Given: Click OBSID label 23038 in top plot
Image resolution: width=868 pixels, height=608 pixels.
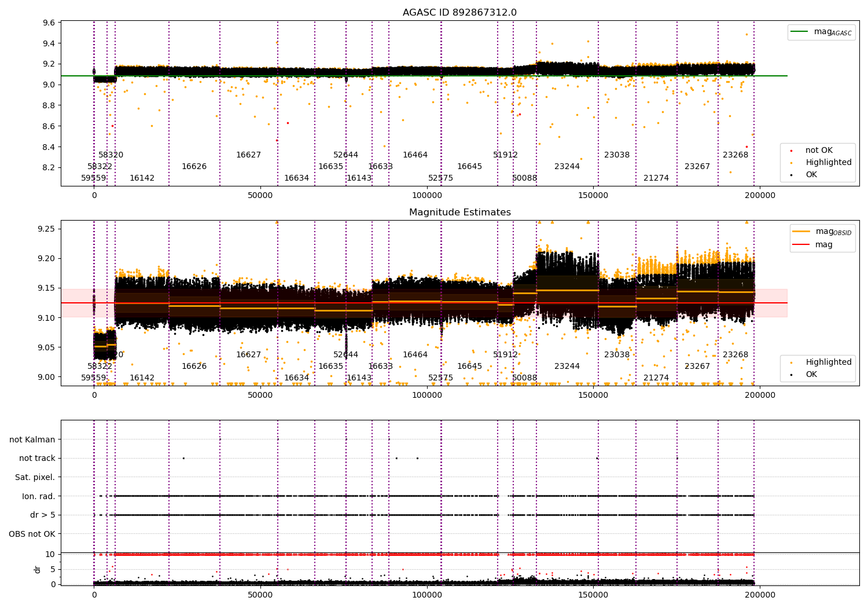Looking at the screenshot, I should 616,155.
